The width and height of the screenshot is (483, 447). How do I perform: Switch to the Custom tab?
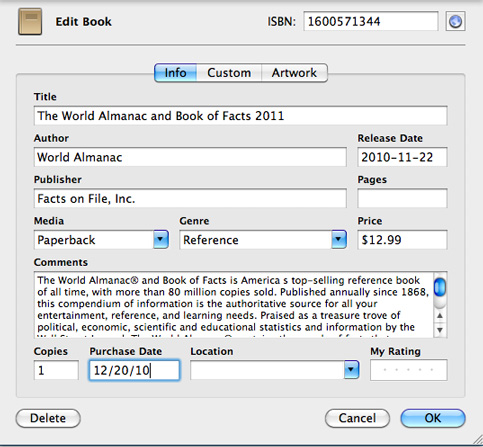[x=229, y=73]
